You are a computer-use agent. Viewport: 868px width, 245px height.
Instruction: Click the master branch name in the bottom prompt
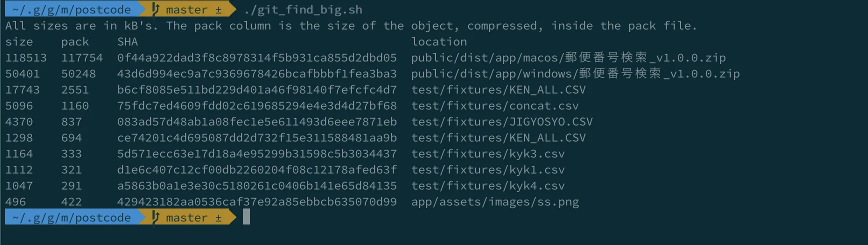pos(186,217)
